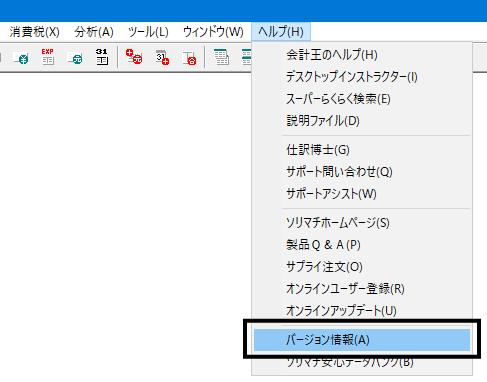Click the red EXP toolbar icon

(x=48, y=57)
